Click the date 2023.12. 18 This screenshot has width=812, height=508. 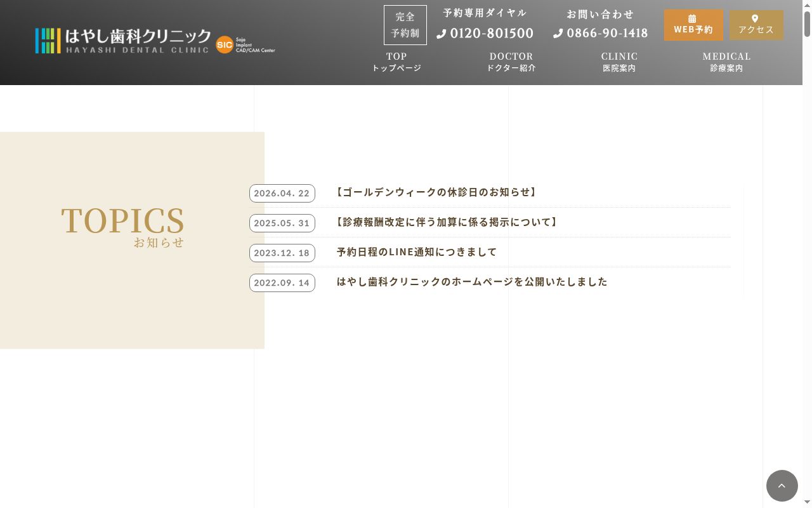tap(282, 253)
